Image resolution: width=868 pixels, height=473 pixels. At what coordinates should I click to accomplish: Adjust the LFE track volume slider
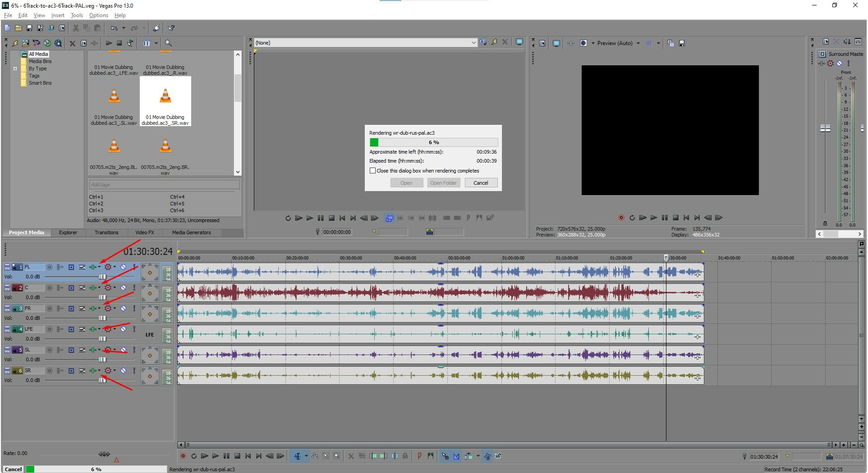pos(102,339)
